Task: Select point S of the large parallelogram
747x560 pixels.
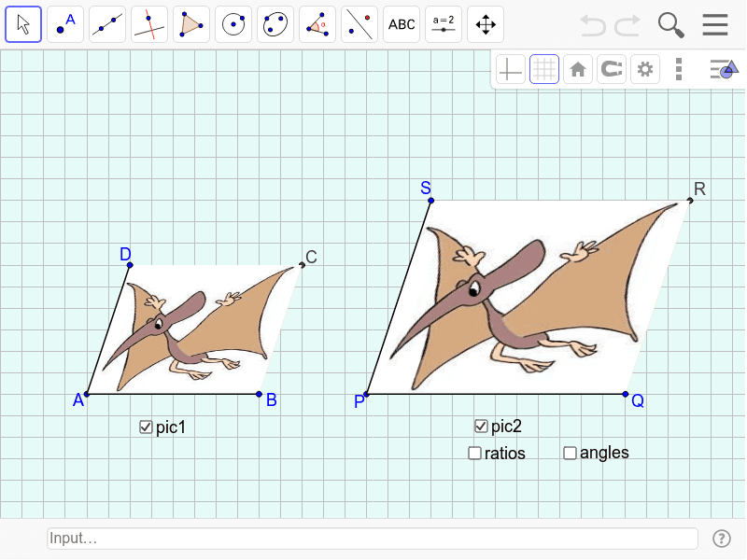Action: (431, 201)
